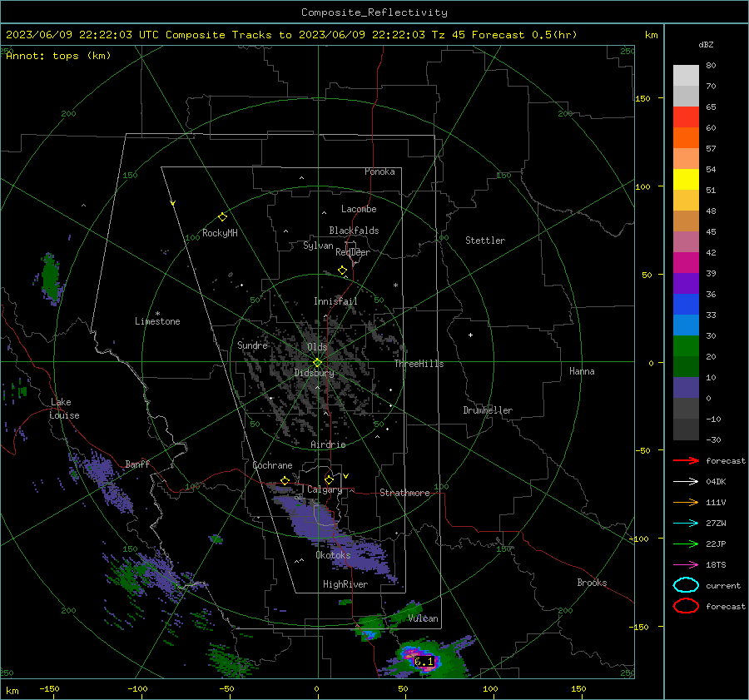This screenshot has width=749, height=700.
Task: Click the yellow radar center diamond near Didsbury
Action: click(x=317, y=363)
